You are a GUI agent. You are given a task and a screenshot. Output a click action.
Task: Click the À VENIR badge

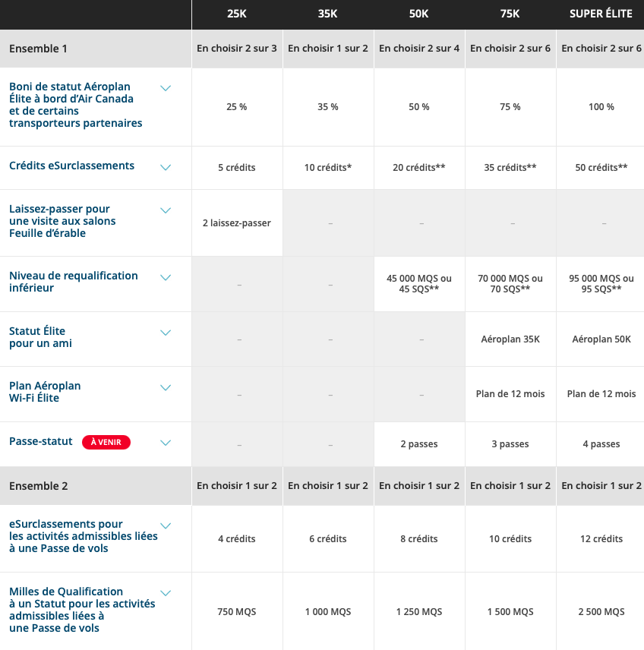pyautogui.click(x=106, y=442)
